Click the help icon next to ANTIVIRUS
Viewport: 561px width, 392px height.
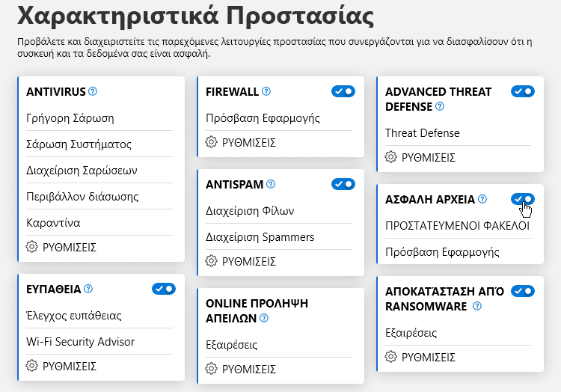tap(93, 91)
